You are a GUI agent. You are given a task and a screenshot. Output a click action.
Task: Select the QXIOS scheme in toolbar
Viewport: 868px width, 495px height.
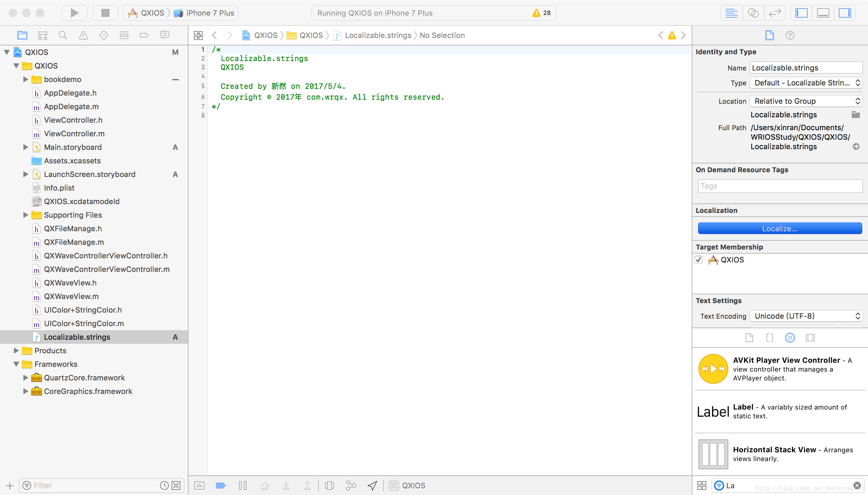click(146, 13)
